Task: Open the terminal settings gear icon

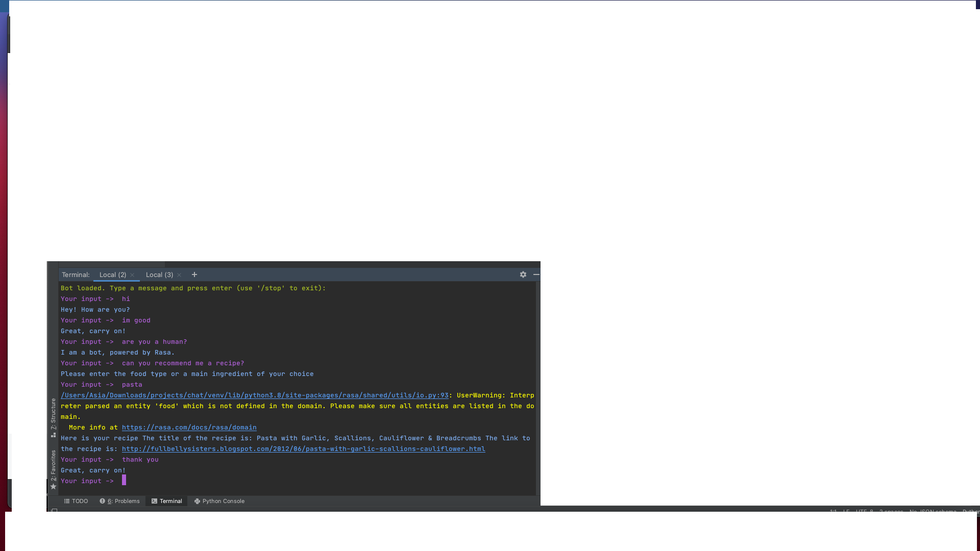Action: point(523,274)
